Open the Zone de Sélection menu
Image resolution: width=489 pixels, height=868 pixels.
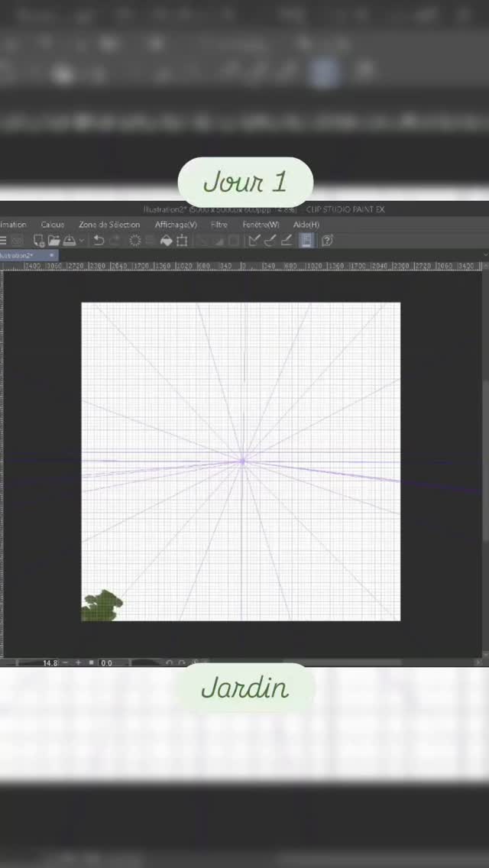(109, 224)
